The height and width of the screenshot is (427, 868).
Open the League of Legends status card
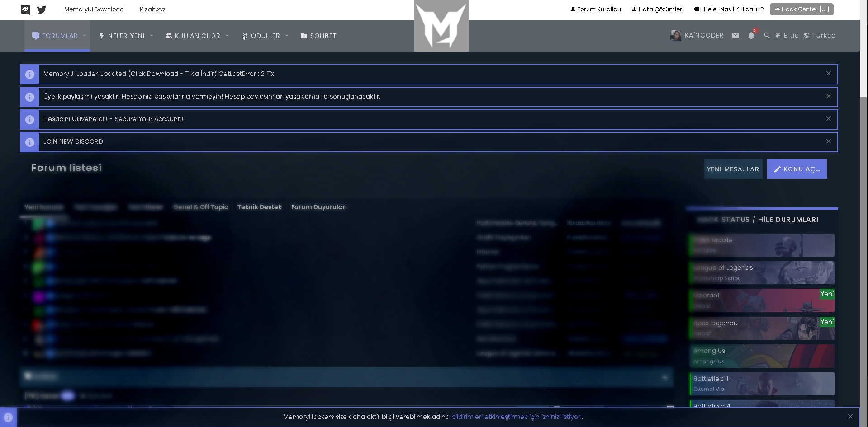click(762, 272)
